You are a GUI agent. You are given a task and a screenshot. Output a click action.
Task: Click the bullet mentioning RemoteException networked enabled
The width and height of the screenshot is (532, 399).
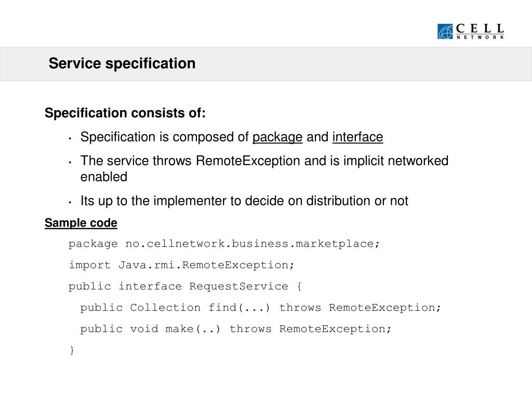(x=264, y=169)
